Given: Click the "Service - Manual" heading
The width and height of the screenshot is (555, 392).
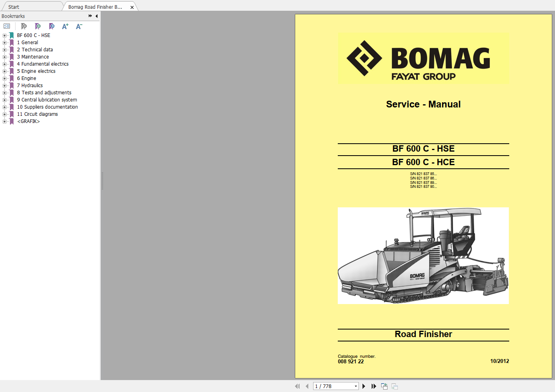Looking at the screenshot, I should tap(423, 104).
